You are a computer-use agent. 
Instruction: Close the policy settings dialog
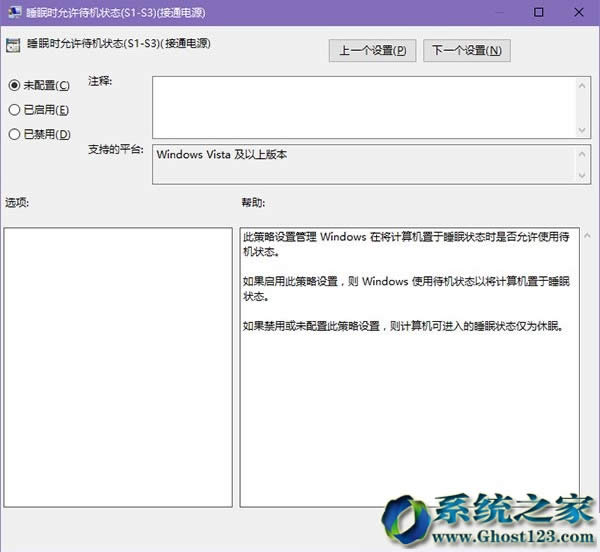(x=582, y=13)
